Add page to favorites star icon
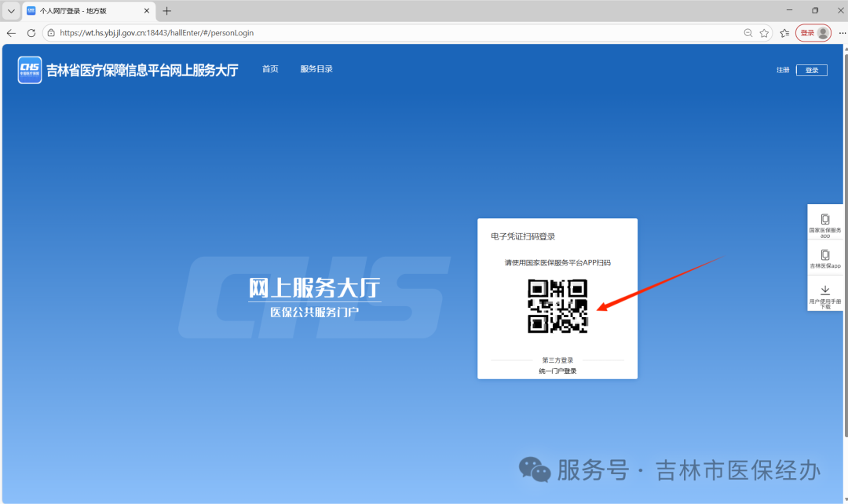Viewport: 848px width, 504px height. tap(764, 33)
